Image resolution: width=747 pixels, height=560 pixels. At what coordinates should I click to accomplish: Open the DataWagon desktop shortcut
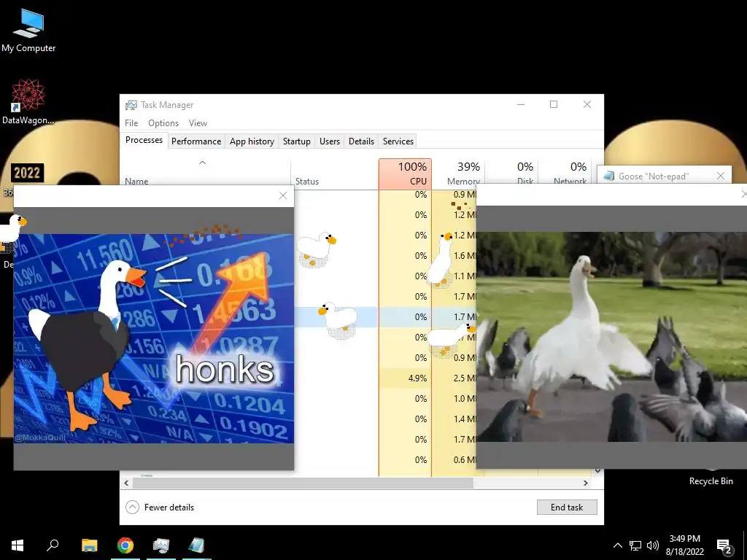tap(28, 102)
